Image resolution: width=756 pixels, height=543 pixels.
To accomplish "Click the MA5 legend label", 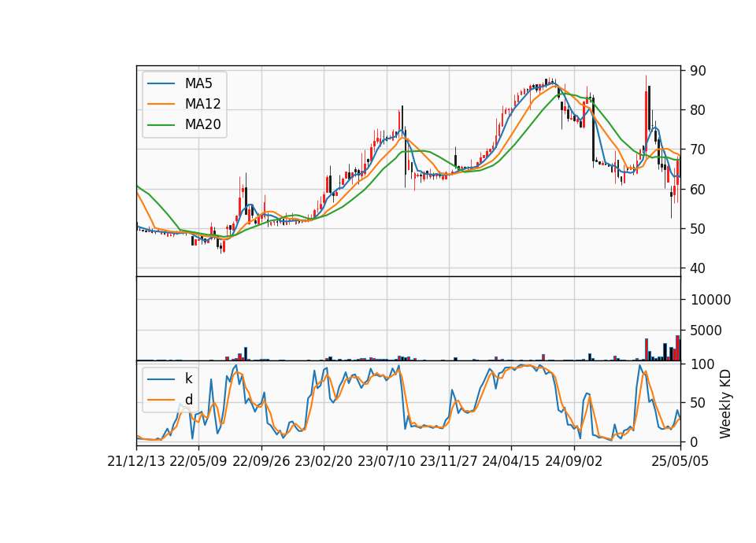I will 198,83.
